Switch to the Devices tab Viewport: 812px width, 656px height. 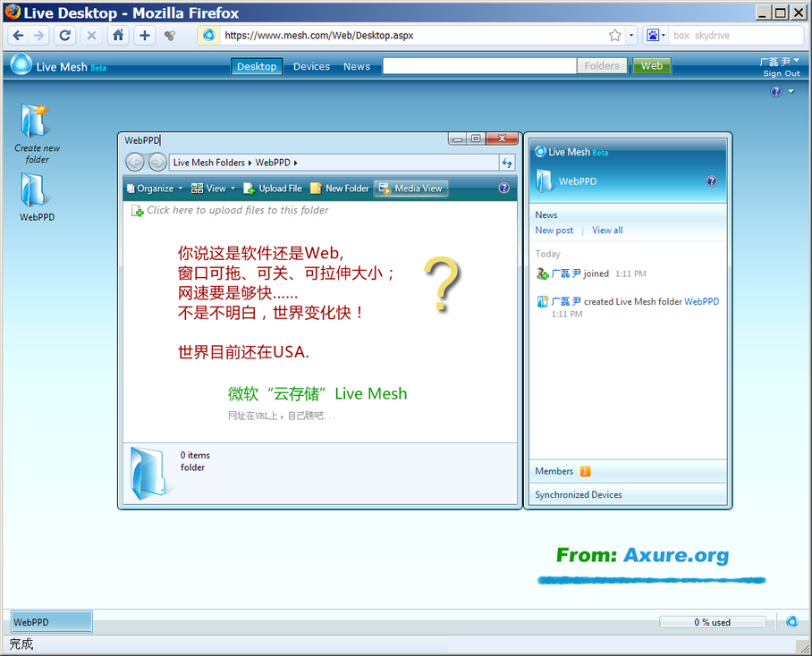tap(311, 66)
